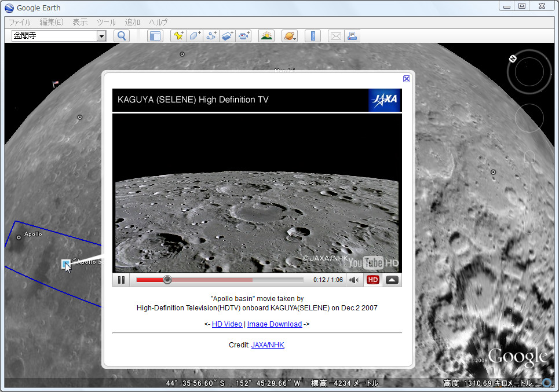This screenshot has height=392, width=559.
Task: Click the add image overlay icon
Action: coord(227,36)
